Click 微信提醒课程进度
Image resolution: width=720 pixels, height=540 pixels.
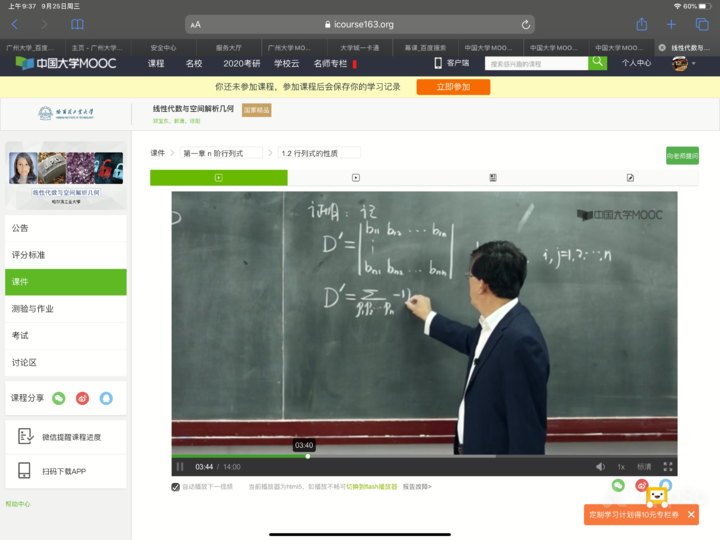click(66, 437)
